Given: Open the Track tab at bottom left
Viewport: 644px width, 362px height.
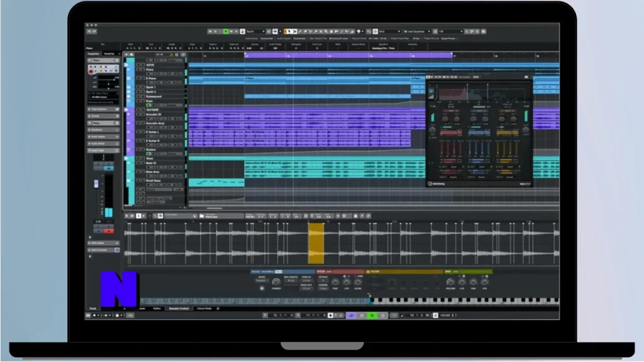Looking at the screenshot, I should click(x=93, y=308).
